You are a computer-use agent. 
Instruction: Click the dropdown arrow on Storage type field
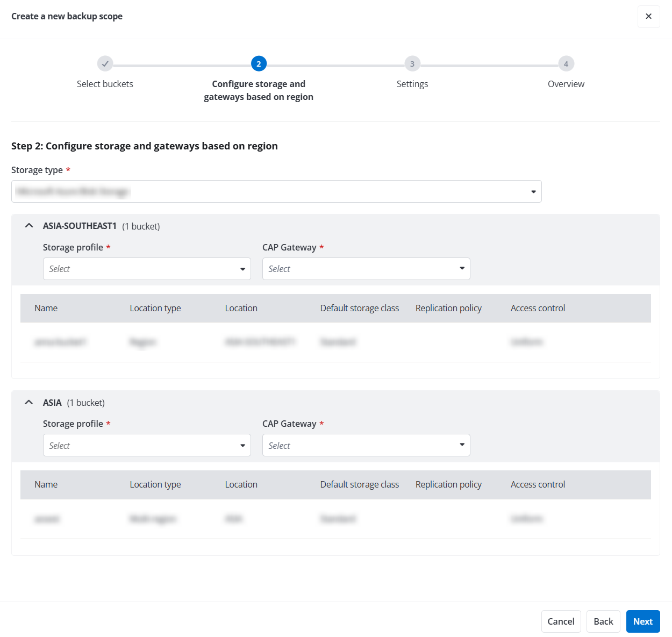(533, 191)
